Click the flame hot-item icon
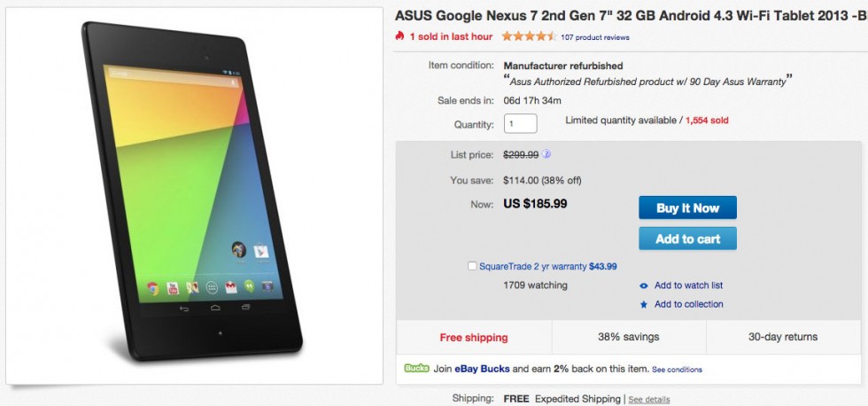This screenshot has height=406, width=868. click(400, 36)
